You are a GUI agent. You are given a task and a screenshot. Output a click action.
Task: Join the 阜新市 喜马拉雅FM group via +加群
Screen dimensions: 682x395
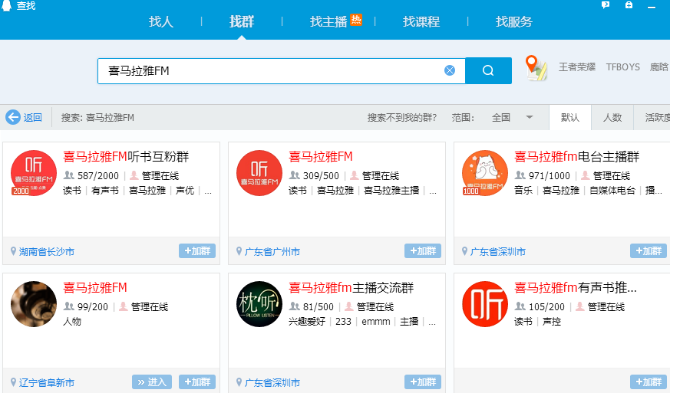[197, 382]
